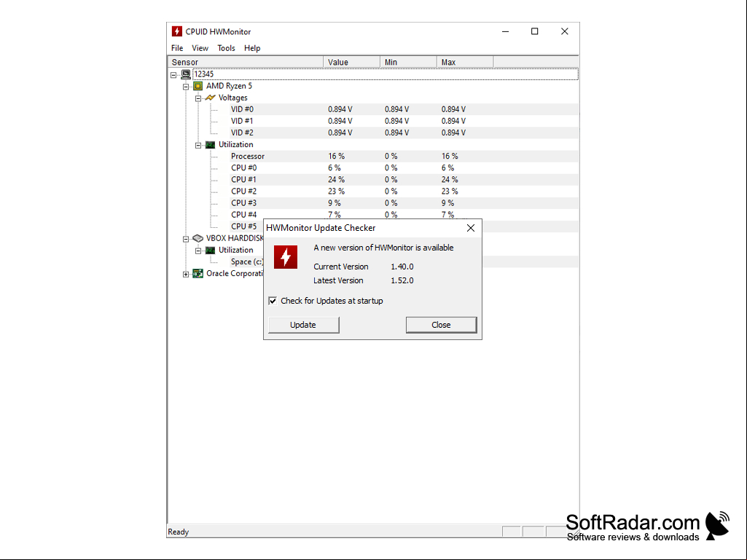Screen dimensions: 747x560
Task: Select the CPU #2 row
Action: [x=404, y=192]
